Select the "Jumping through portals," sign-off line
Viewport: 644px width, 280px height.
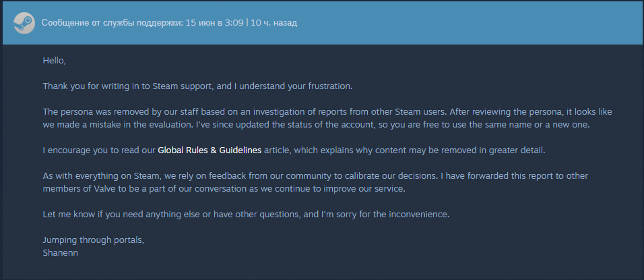94,240
